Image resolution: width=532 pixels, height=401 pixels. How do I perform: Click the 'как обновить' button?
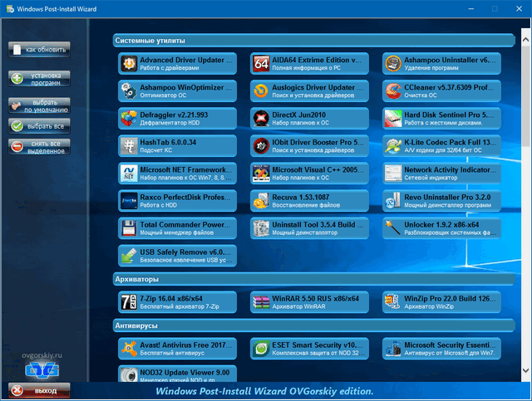[39, 50]
